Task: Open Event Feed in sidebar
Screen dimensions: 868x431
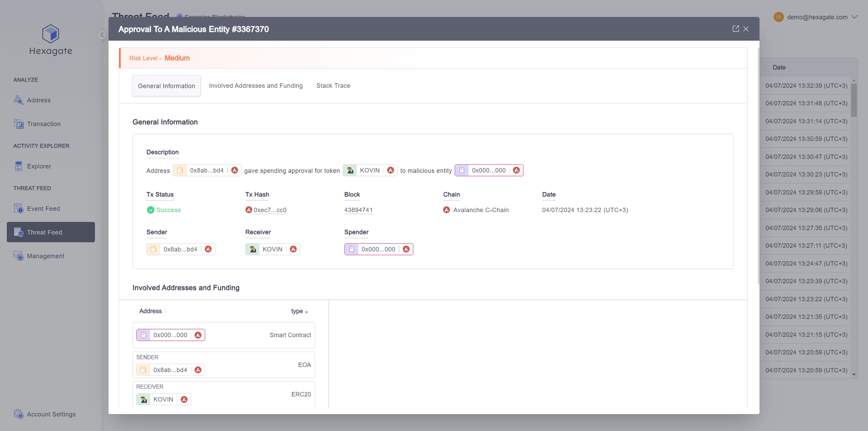Action: (x=43, y=208)
